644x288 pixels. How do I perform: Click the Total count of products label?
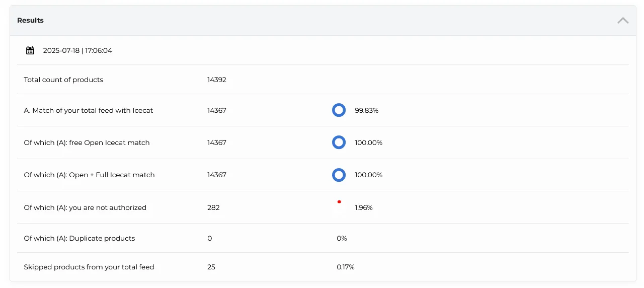coord(63,80)
